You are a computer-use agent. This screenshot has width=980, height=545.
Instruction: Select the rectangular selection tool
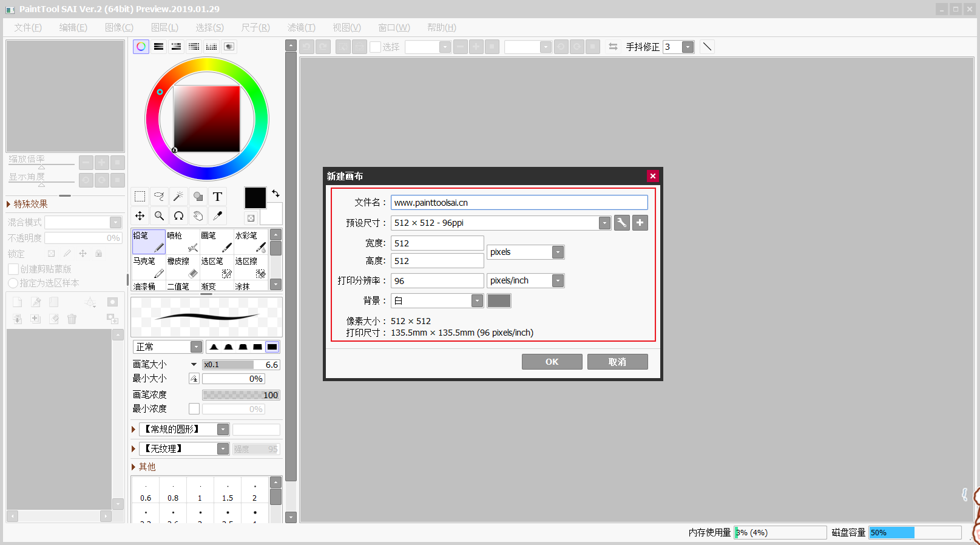click(x=140, y=197)
